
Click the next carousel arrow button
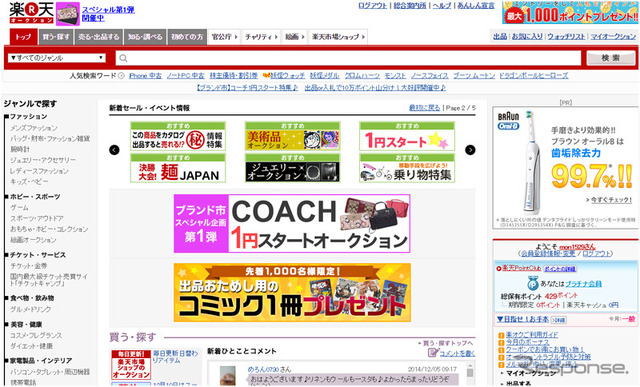coord(470,150)
